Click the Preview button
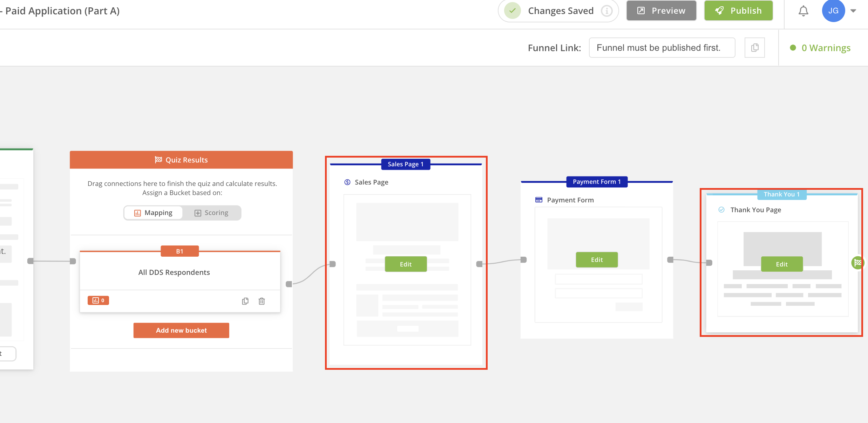The height and width of the screenshot is (423, 868). (x=661, y=11)
